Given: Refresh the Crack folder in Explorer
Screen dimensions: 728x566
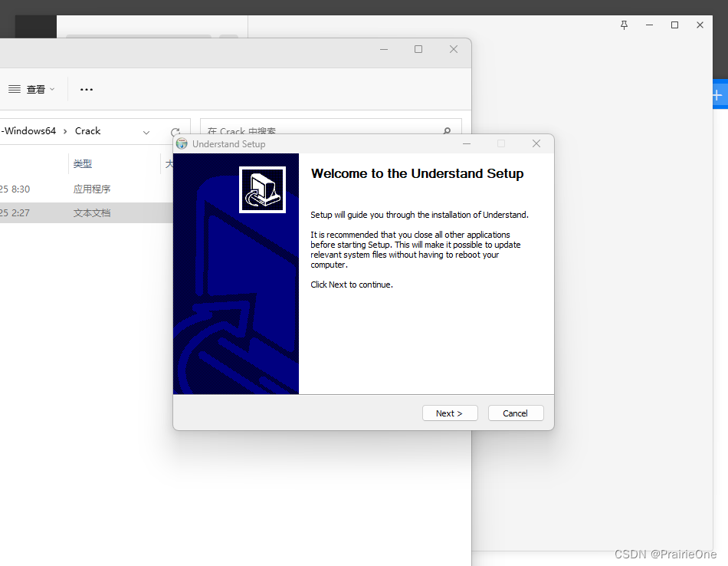Looking at the screenshot, I should [x=175, y=132].
